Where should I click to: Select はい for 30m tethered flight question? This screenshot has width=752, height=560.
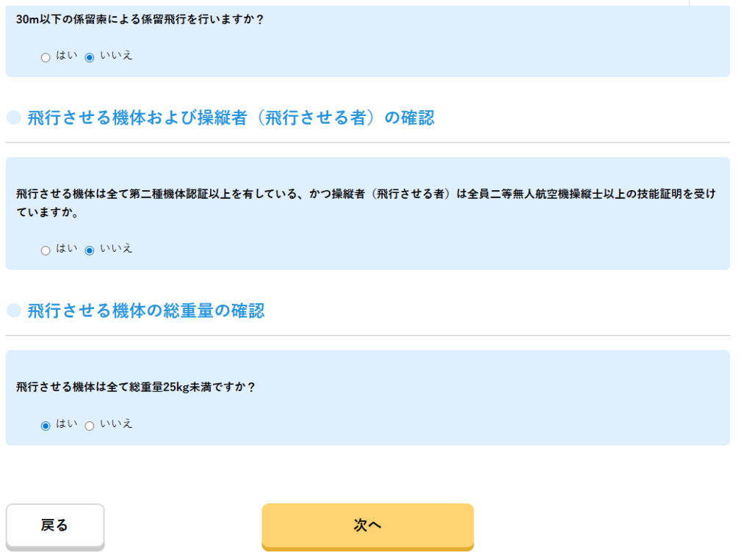(x=46, y=57)
